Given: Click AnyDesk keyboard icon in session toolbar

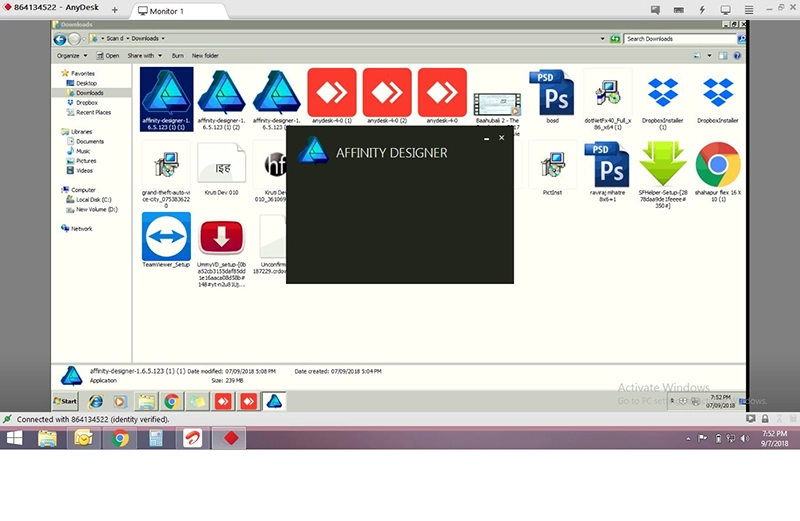Looking at the screenshot, I should coord(679,10).
